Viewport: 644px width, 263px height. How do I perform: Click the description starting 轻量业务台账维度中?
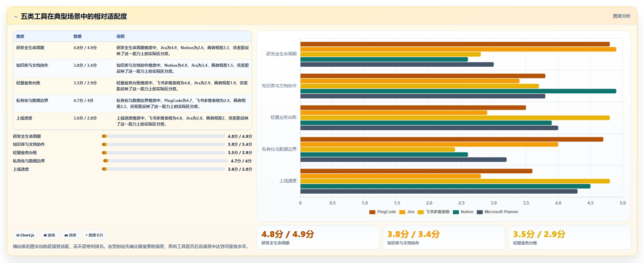pos(182,86)
